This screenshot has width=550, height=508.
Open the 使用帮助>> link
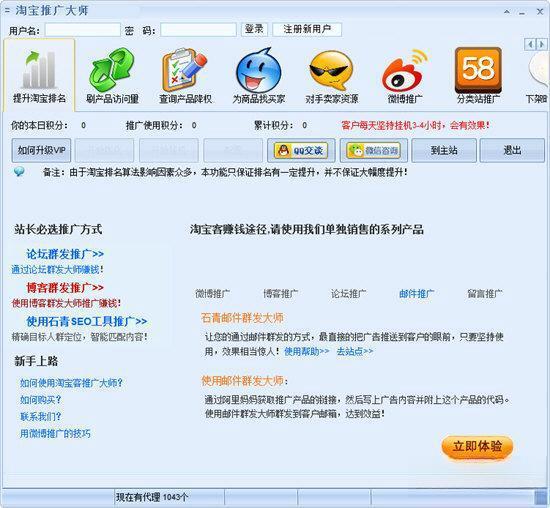tap(307, 351)
